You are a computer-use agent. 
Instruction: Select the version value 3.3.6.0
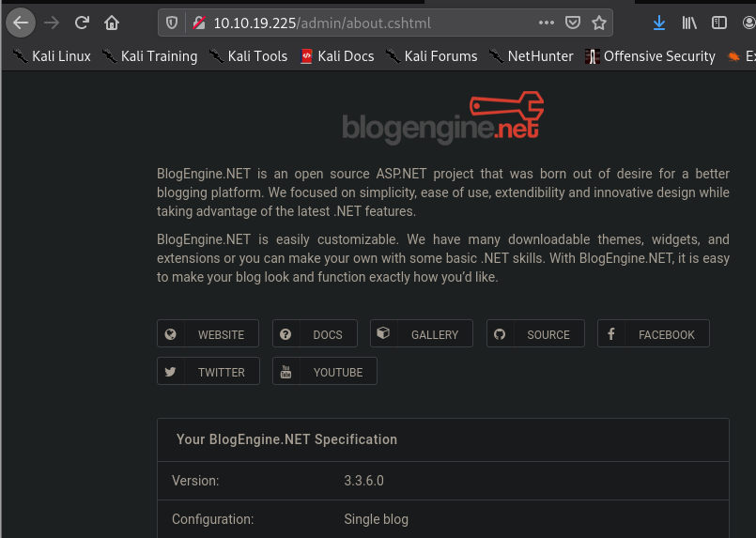(364, 481)
